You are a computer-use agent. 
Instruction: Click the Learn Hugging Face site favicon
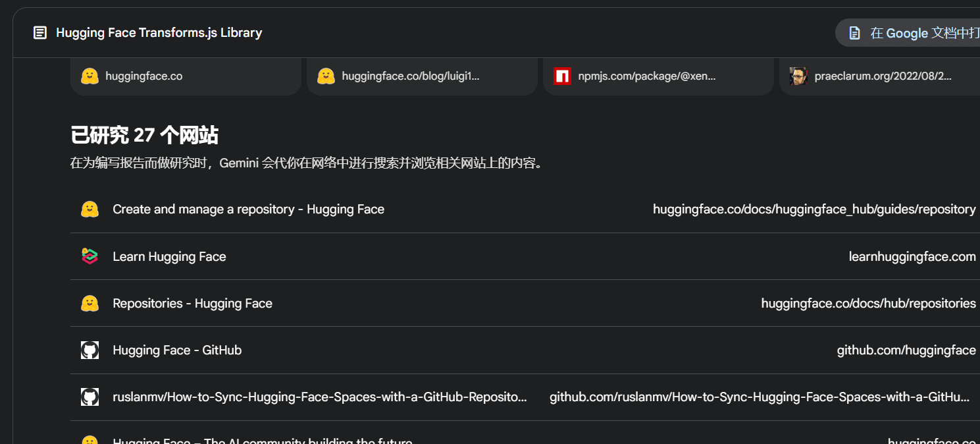tap(90, 256)
